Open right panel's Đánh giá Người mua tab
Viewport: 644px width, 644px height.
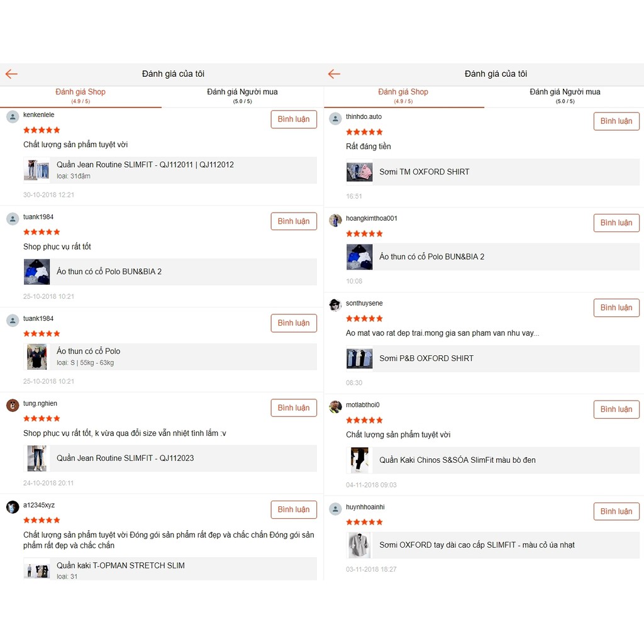click(x=565, y=96)
